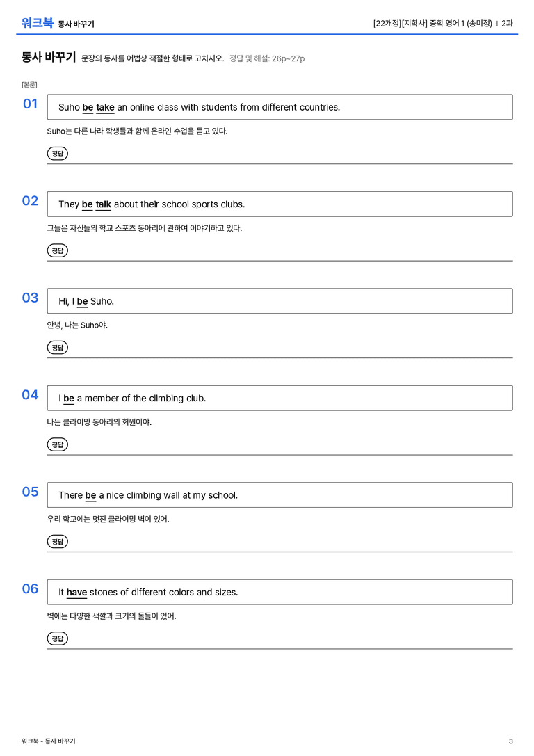Click the 정답 badge under question 03
The height and width of the screenshot is (756, 534).
click(57, 347)
